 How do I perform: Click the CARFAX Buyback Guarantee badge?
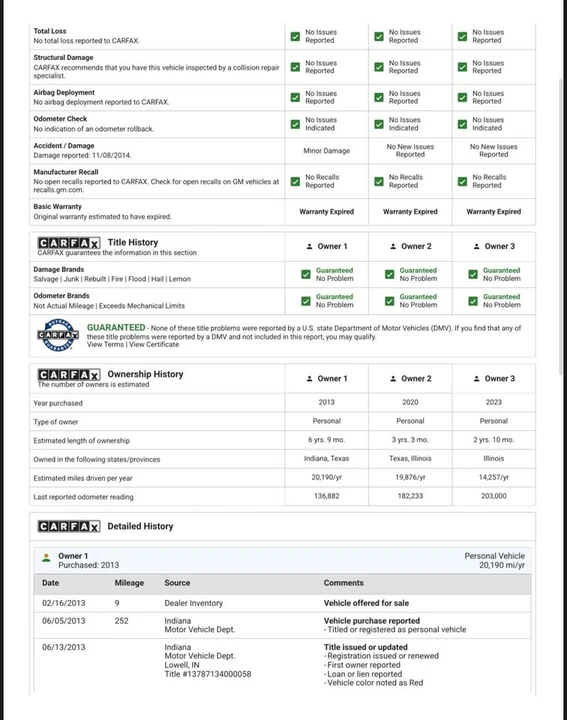point(57,335)
